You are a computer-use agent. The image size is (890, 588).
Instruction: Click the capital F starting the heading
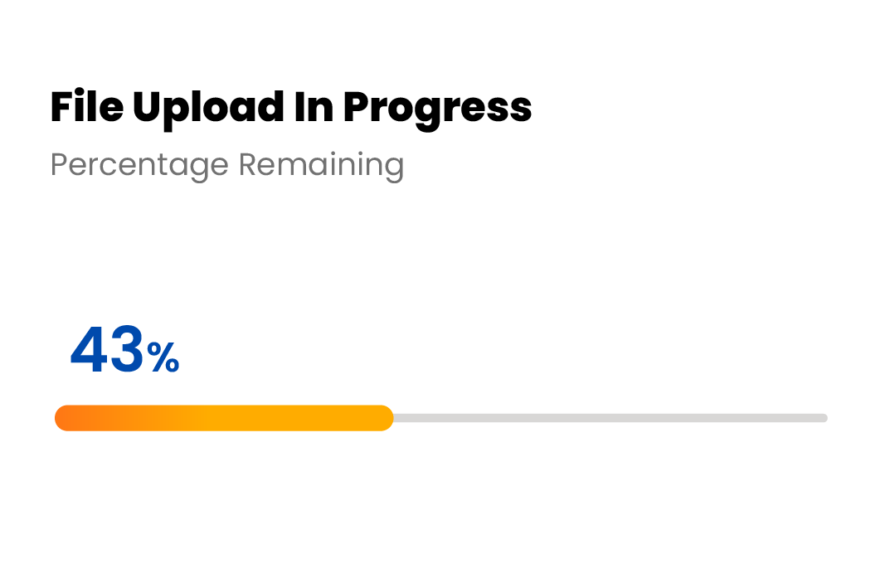(x=61, y=107)
